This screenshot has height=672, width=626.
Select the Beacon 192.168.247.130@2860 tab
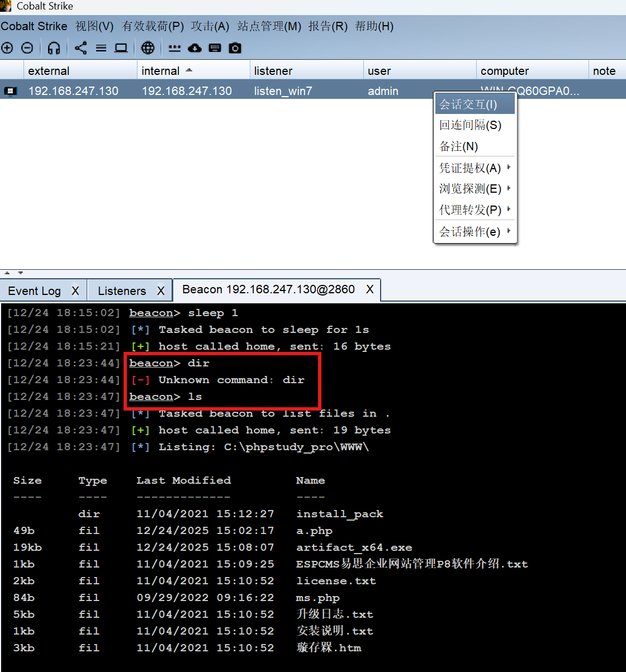(x=268, y=289)
